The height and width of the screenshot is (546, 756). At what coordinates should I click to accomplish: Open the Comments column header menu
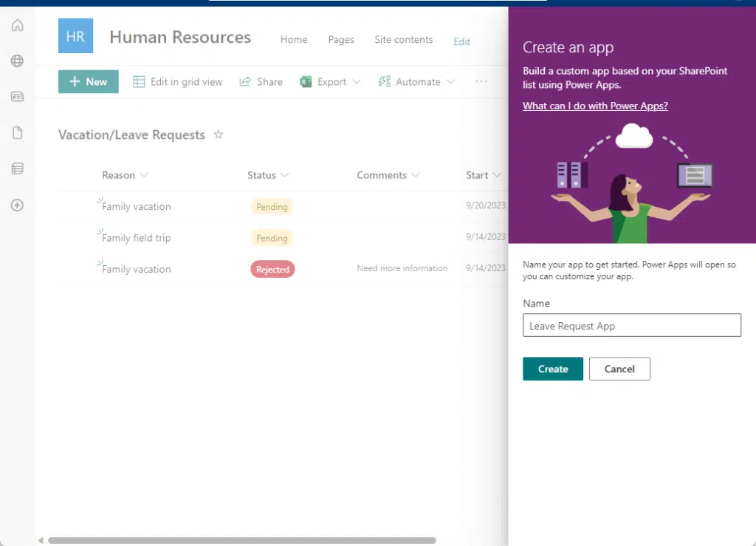pos(388,175)
